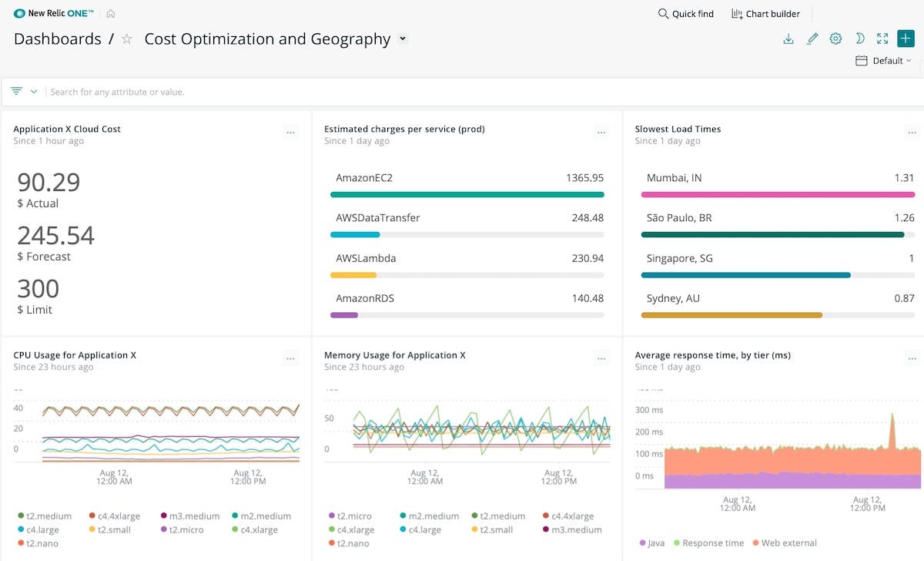Image resolution: width=924 pixels, height=561 pixels.
Task: Expand the filter chevron dropdown
Action: 34,92
